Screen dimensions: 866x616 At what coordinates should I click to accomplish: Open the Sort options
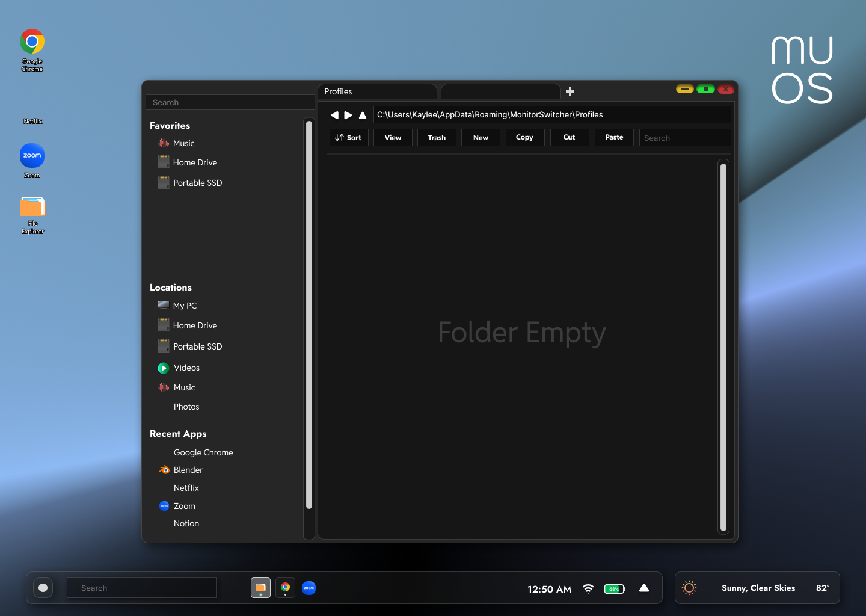click(348, 137)
